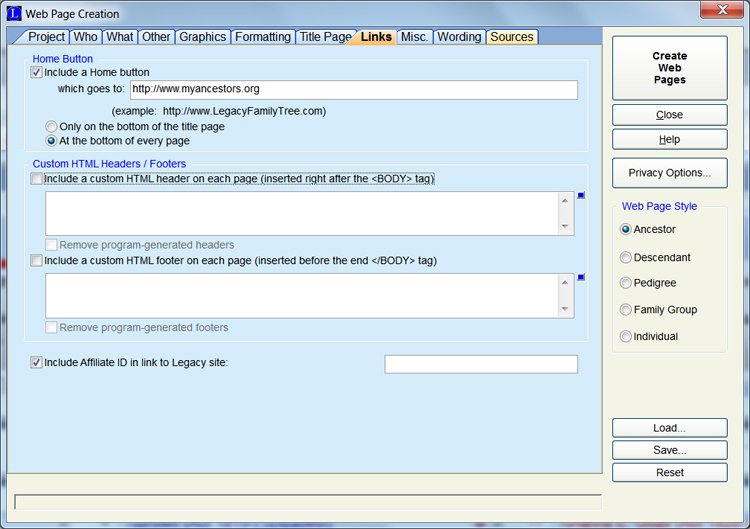Open the Wording tab

[x=459, y=37]
